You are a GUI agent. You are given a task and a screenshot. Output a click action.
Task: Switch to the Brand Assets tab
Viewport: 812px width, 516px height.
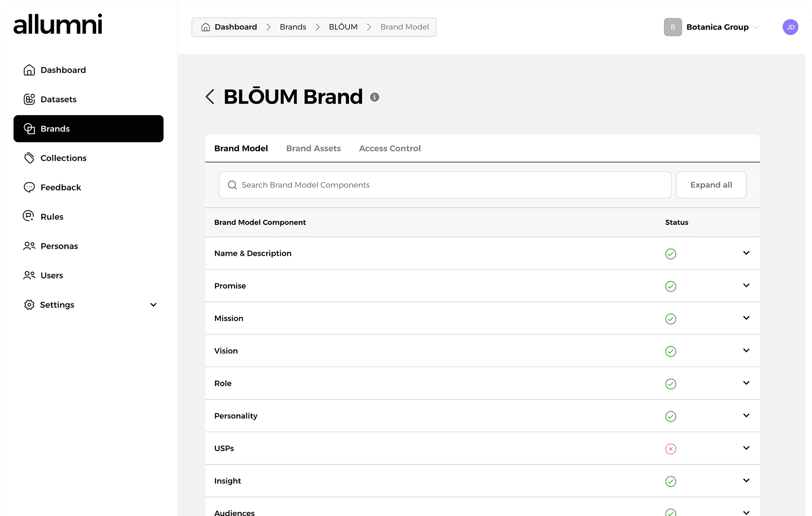pyautogui.click(x=313, y=148)
